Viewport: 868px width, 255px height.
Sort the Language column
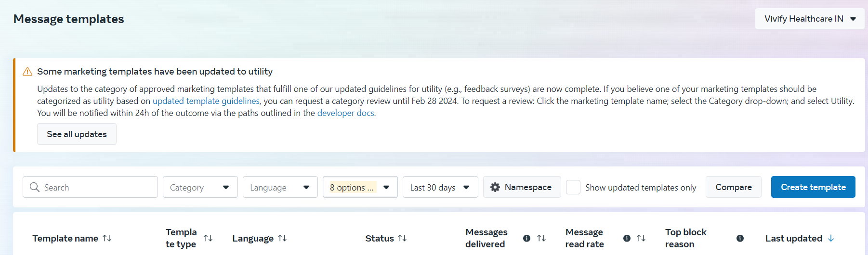(x=282, y=238)
